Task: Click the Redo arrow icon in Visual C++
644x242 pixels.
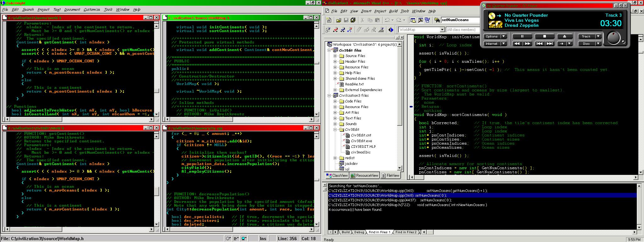Action: (x=399, y=20)
